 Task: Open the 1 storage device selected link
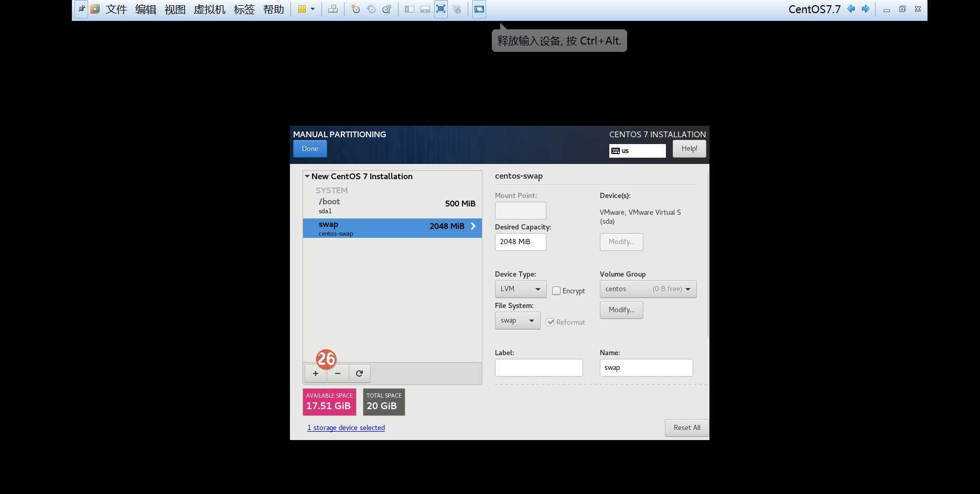tap(346, 428)
